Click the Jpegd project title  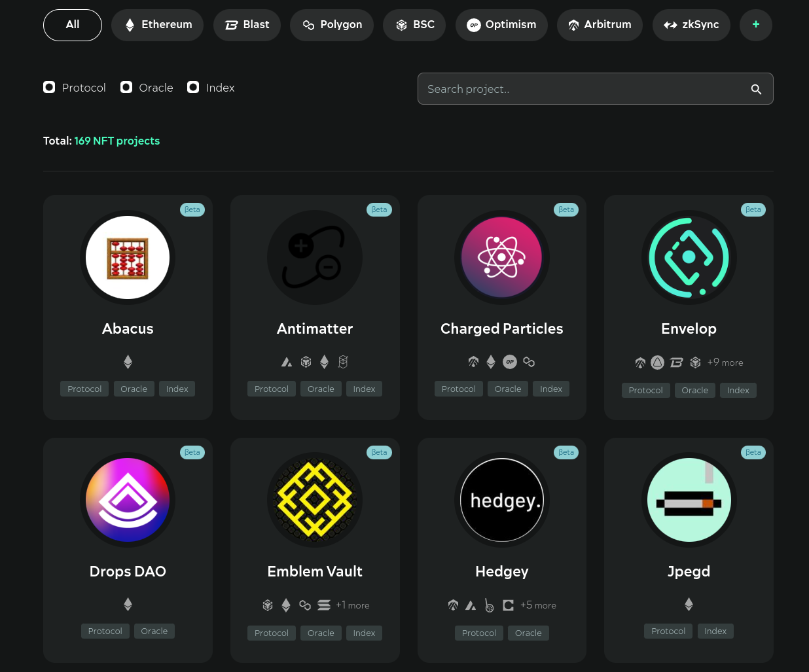coord(689,571)
